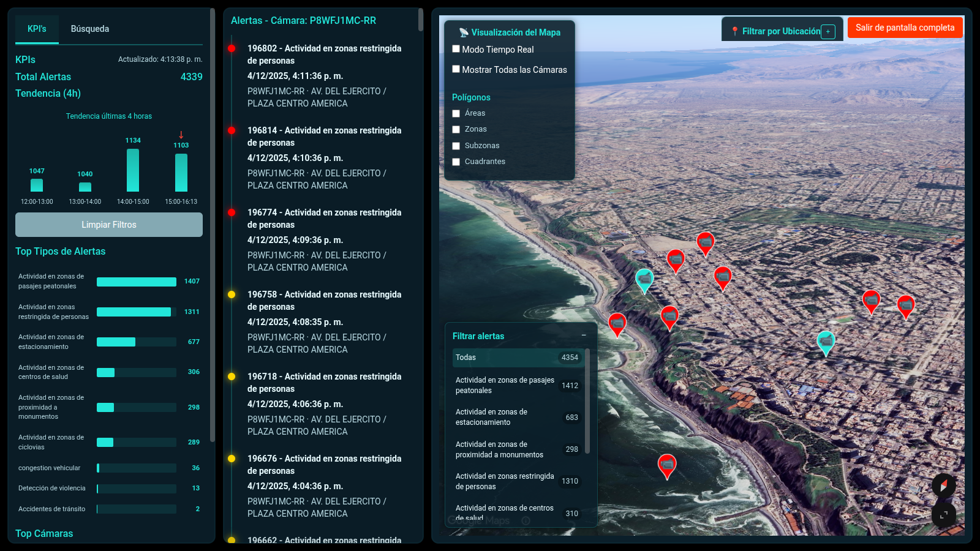Open the KPI's tab
Image resolution: width=980 pixels, height=551 pixels.
tap(36, 28)
